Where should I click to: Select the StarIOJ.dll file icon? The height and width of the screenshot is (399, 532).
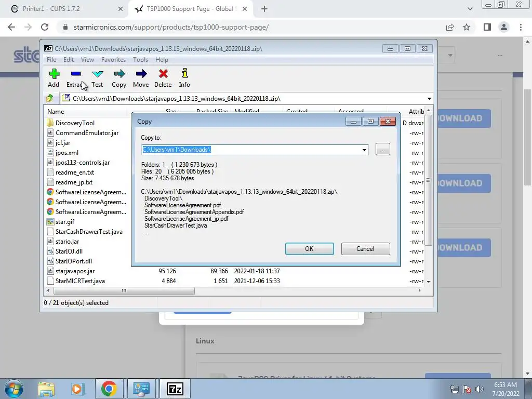tap(50, 251)
